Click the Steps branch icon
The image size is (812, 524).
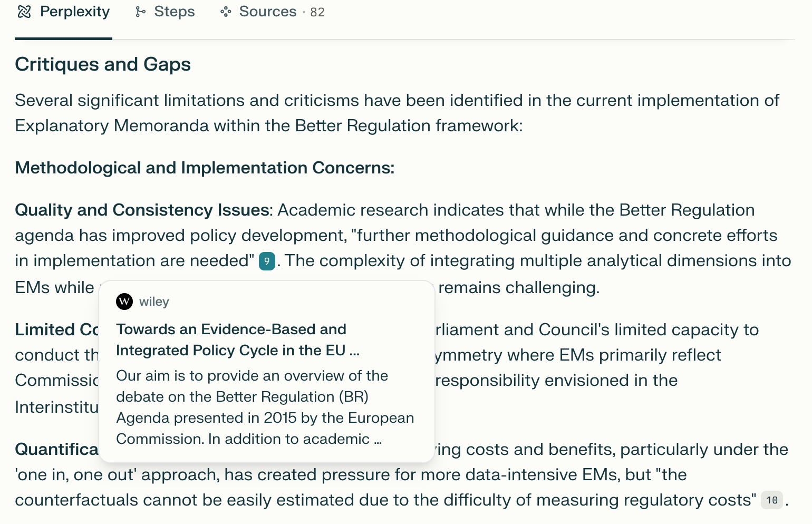(140, 12)
